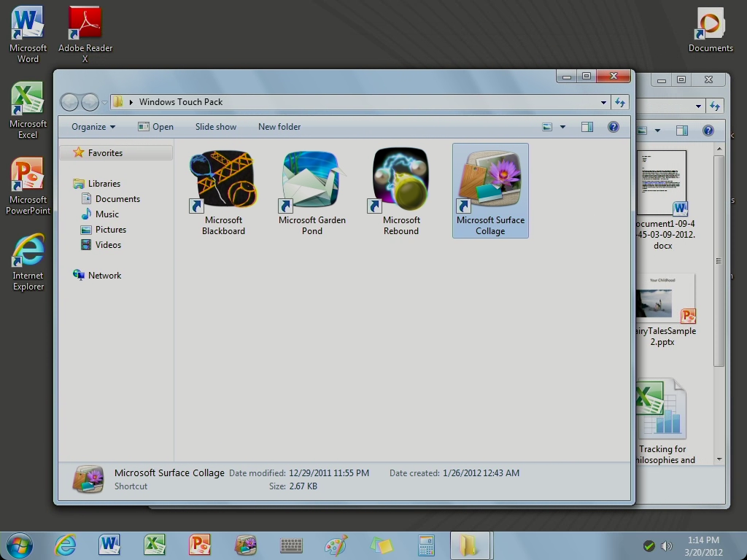Select Microsoft PowerPoint desktop shortcut
This screenshot has height=560, width=747.
pyautogui.click(x=28, y=186)
